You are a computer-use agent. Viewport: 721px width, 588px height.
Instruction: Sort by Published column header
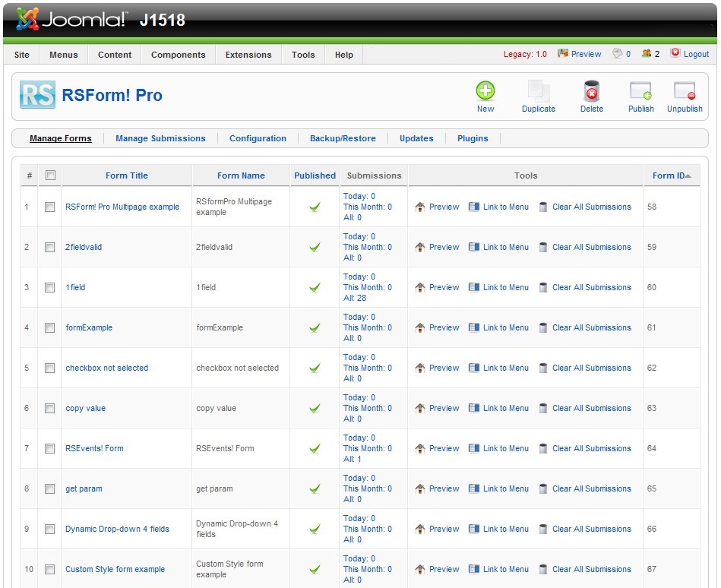coord(315,175)
